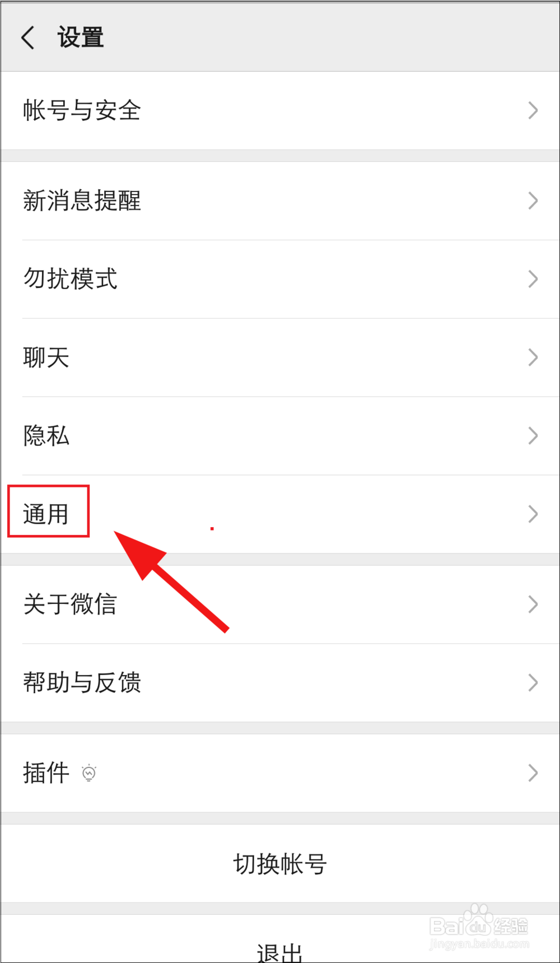
Task: Select the 勿扰模式 entry
Action: tap(280, 279)
